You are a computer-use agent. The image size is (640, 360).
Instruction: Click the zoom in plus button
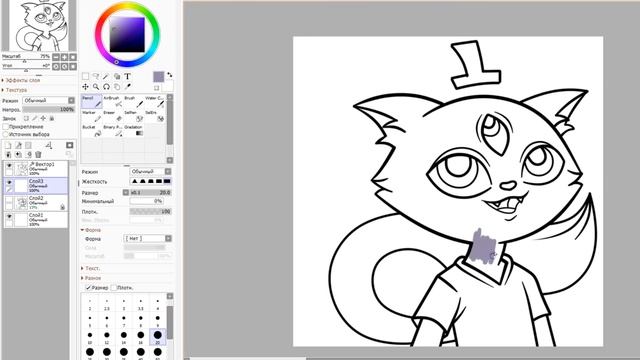64,57
